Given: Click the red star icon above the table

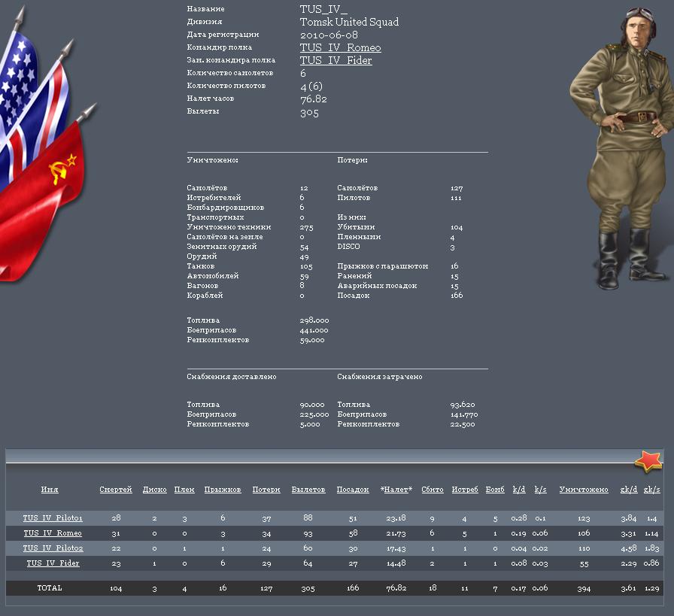Looking at the screenshot, I should coord(648,461).
